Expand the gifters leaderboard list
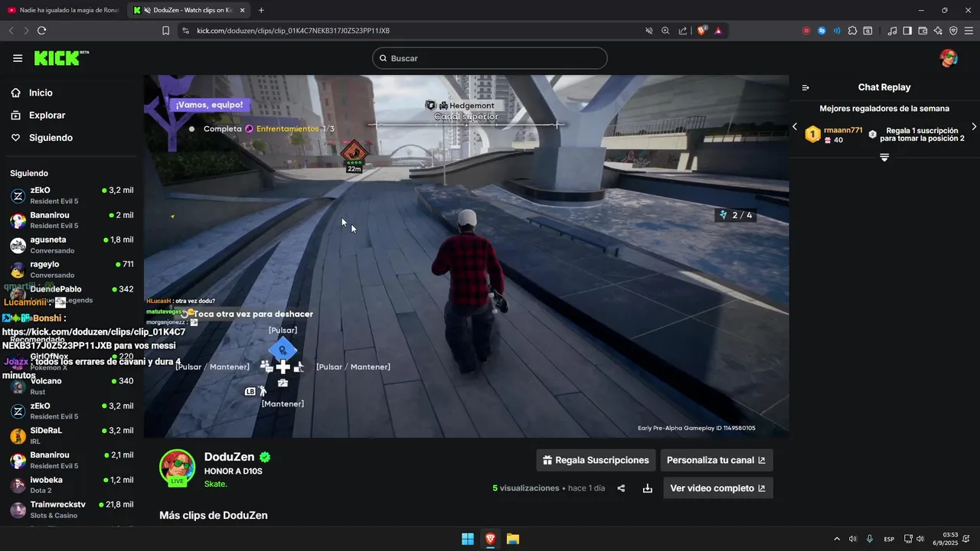This screenshot has width=980, height=551. pos(884,157)
